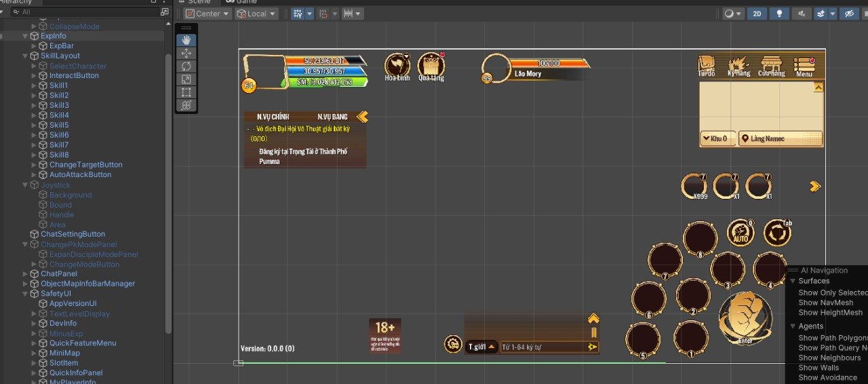Collapse the ExpInfo hierarchy node
Viewport: 868px width, 384px height.
[26, 36]
